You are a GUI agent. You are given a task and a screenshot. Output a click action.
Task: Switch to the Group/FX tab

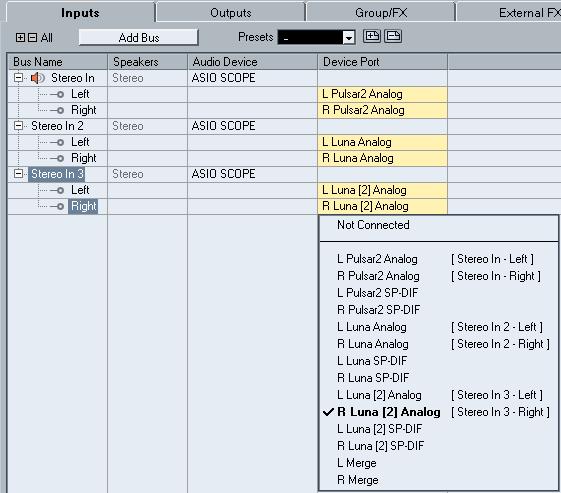pos(381,13)
